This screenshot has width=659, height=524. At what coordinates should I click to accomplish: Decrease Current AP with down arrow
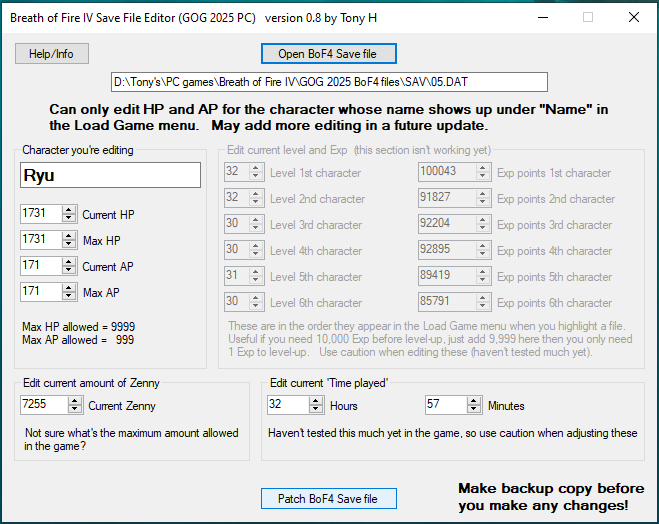click(69, 270)
